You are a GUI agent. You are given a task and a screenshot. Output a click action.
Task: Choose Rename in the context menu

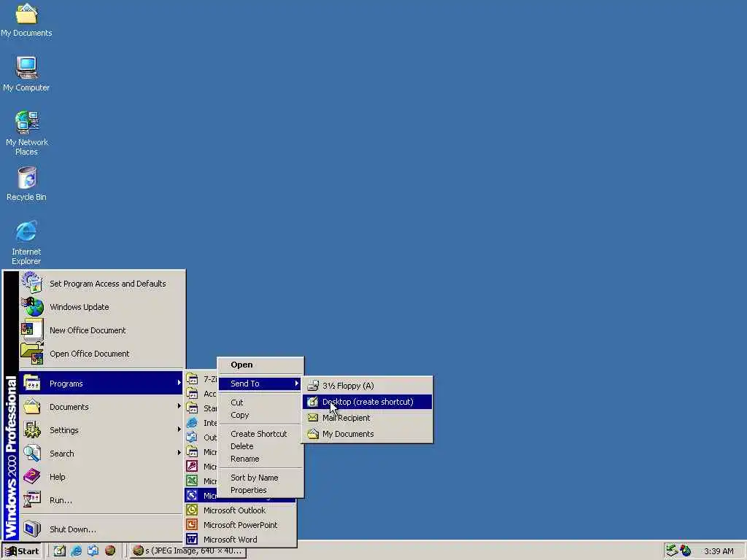260,459
